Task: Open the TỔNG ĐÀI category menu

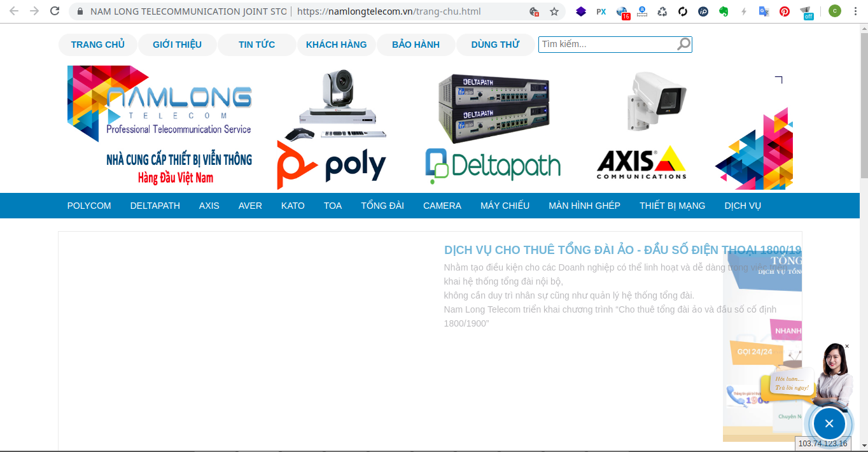Action: click(x=382, y=206)
